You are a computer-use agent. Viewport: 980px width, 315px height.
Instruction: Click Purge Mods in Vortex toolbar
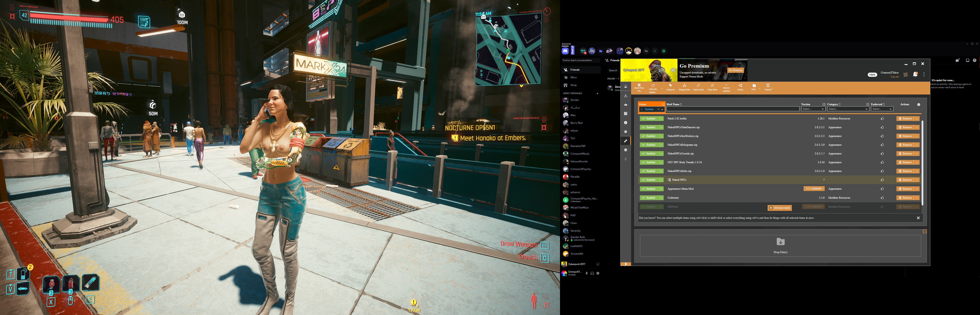pyautogui.click(x=712, y=87)
